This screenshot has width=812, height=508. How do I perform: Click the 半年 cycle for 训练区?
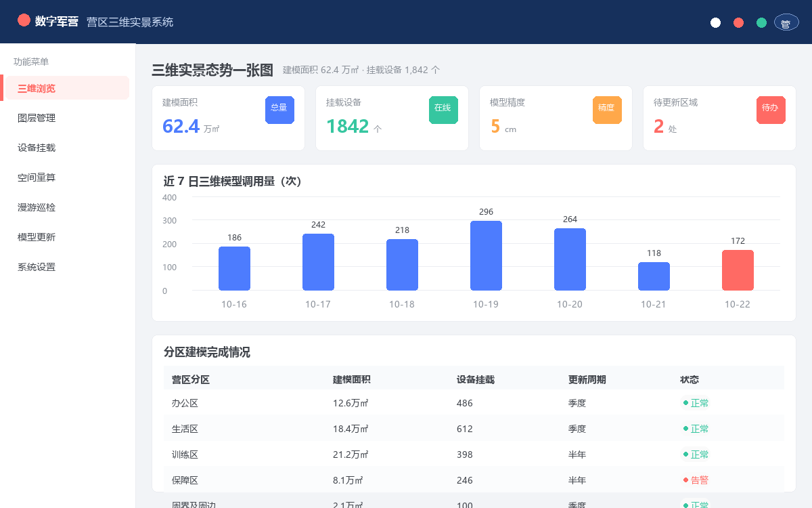pyautogui.click(x=577, y=454)
